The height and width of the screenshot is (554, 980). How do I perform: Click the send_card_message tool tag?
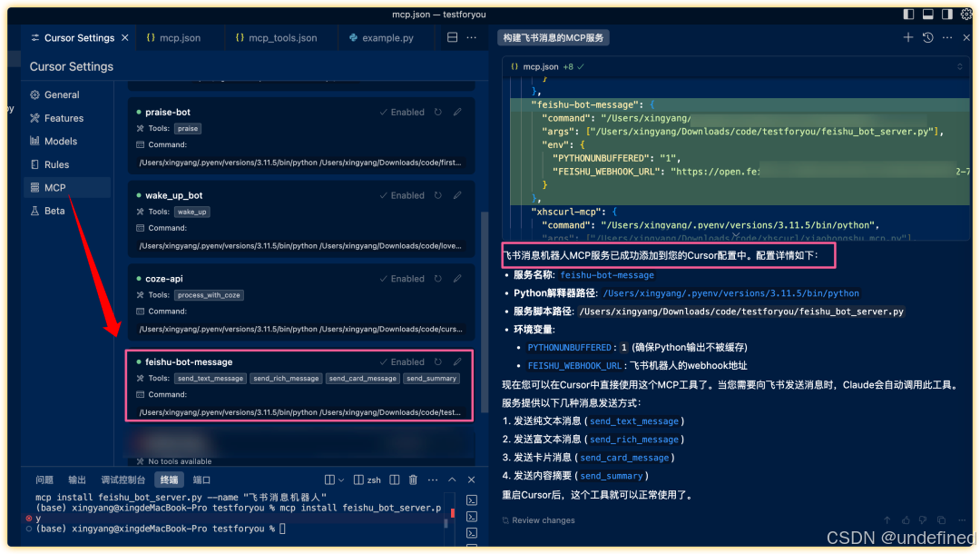click(362, 379)
